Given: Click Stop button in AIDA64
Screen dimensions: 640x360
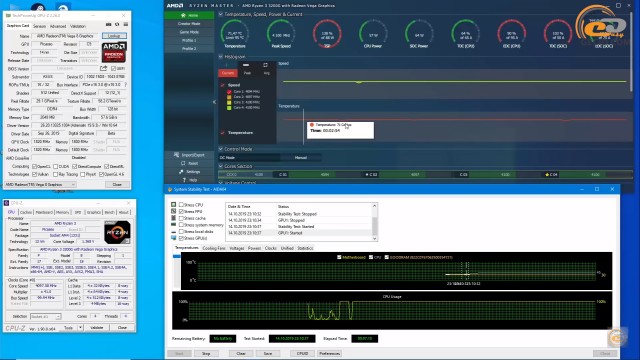Looking at the screenshot, I should click(x=206, y=353).
